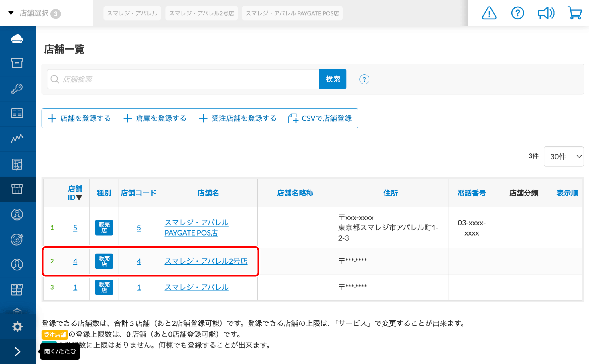589x364 pixels.
Task: Open the settings gear icon in sidebar
Action: (17, 327)
